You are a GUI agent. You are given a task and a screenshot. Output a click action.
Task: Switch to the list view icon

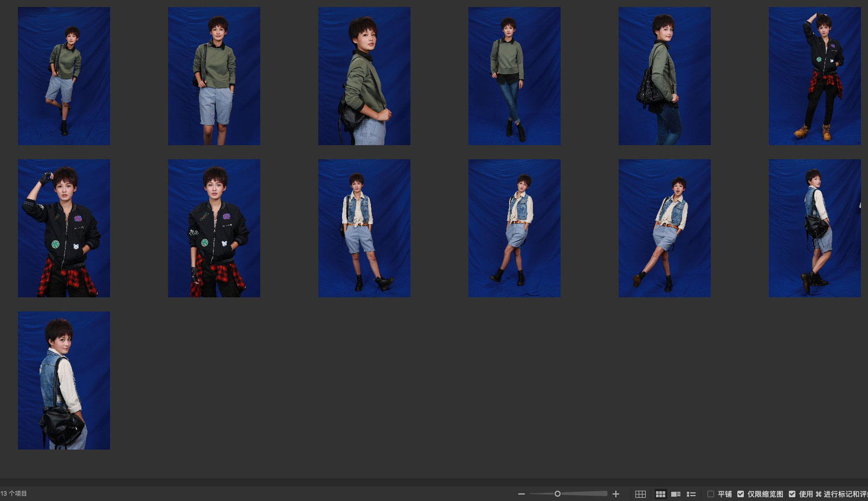coord(691,494)
